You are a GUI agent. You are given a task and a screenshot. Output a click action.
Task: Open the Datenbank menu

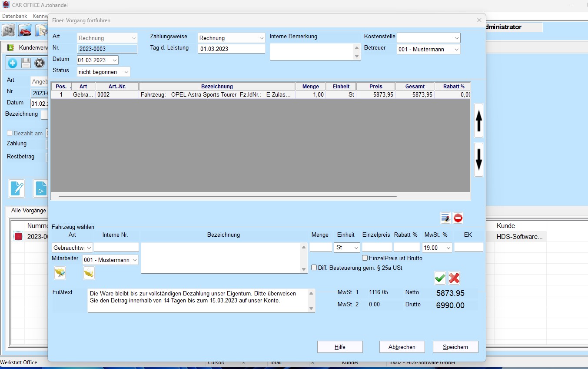15,16
